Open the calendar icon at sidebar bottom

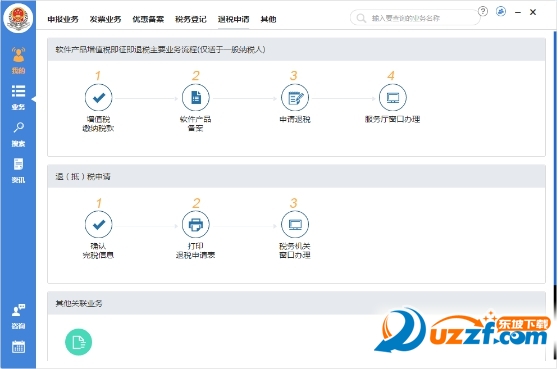[x=18, y=347]
